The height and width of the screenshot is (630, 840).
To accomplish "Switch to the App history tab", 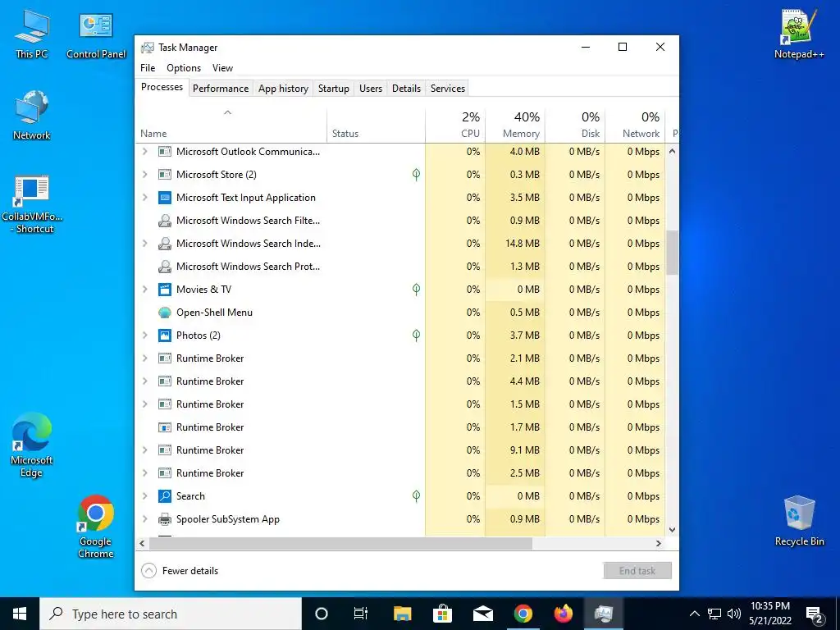I will point(283,89).
